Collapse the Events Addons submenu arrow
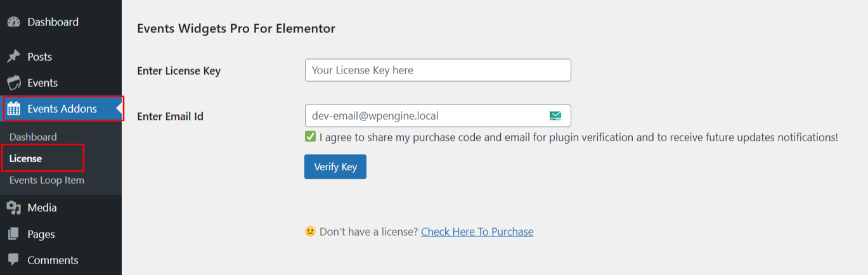Viewport: 868px width, 275px height. click(119, 109)
